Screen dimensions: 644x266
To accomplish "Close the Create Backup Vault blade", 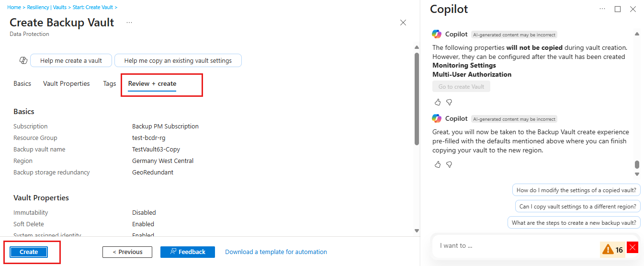I will tap(403, 23).
